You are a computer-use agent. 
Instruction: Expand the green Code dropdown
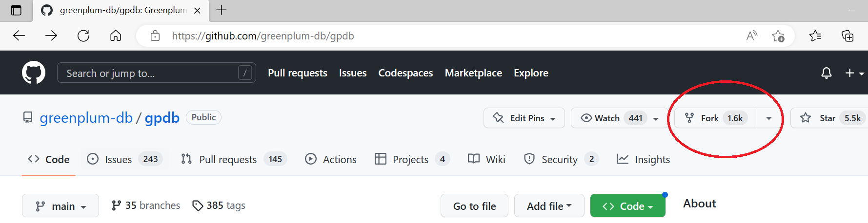point(628,206)
